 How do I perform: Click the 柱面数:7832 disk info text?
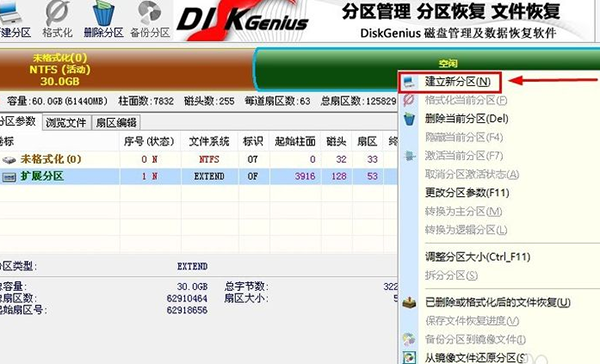pos(146,101)
